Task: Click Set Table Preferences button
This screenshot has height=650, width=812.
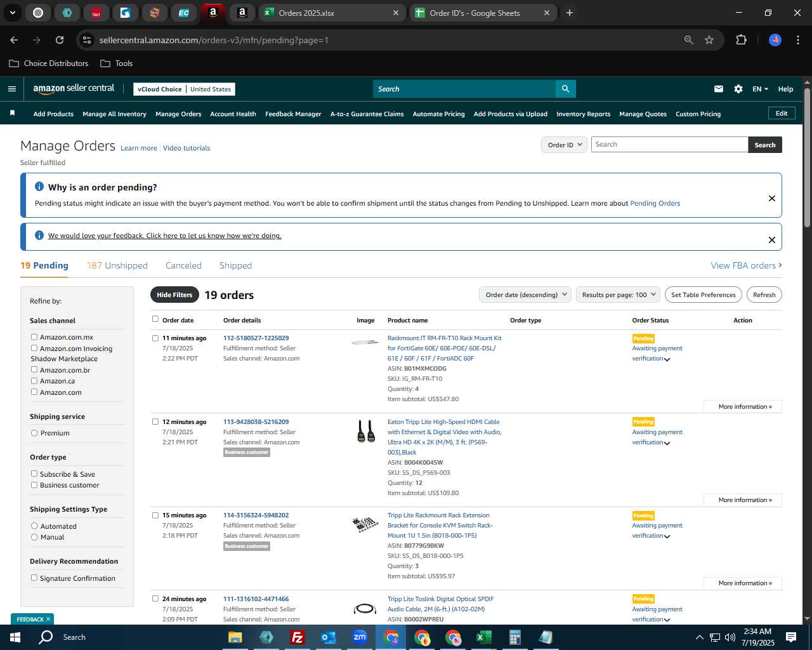Action: point(704,295)
